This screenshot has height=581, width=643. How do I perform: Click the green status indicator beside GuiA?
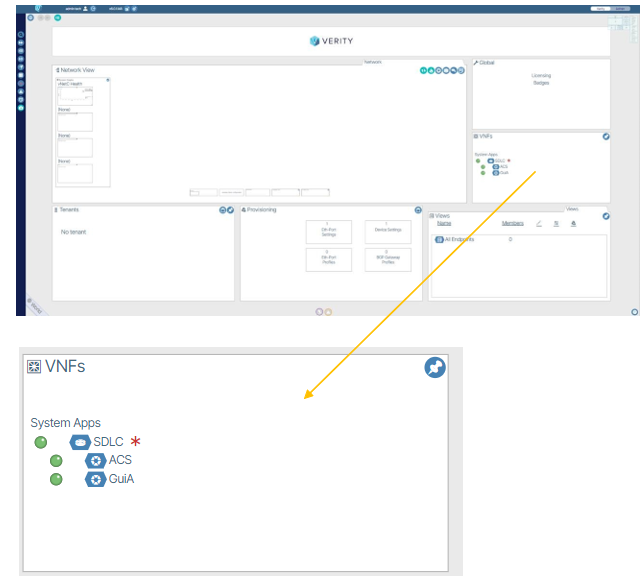56,480
